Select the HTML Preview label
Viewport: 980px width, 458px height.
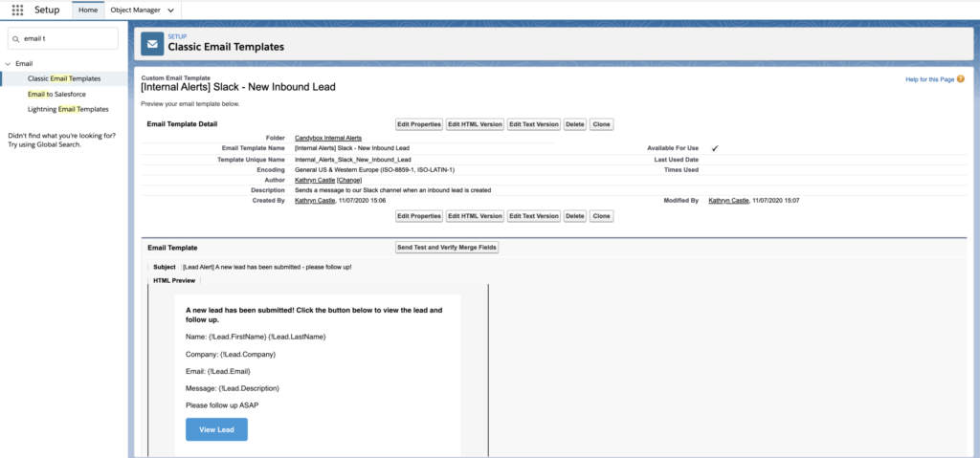(174, 280)
